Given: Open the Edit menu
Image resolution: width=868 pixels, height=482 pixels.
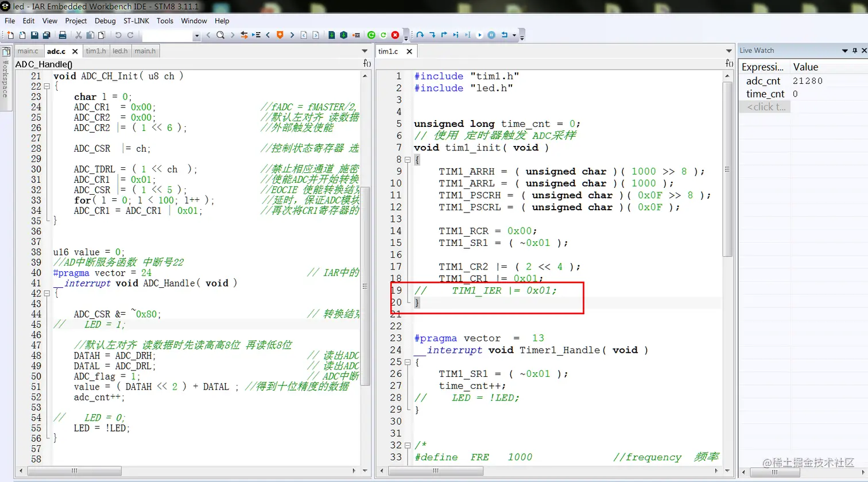Looking at the screenshot, I should tap(29, 21).
